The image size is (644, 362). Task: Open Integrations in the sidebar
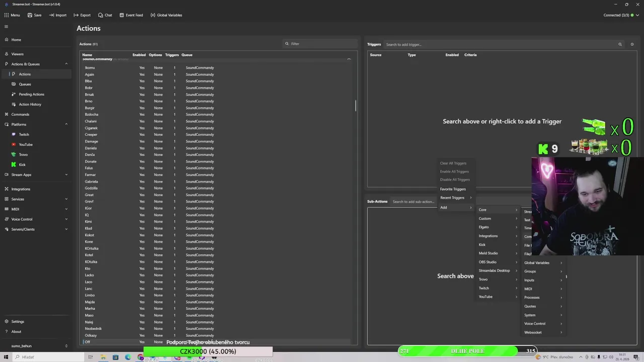pos(21,189)
